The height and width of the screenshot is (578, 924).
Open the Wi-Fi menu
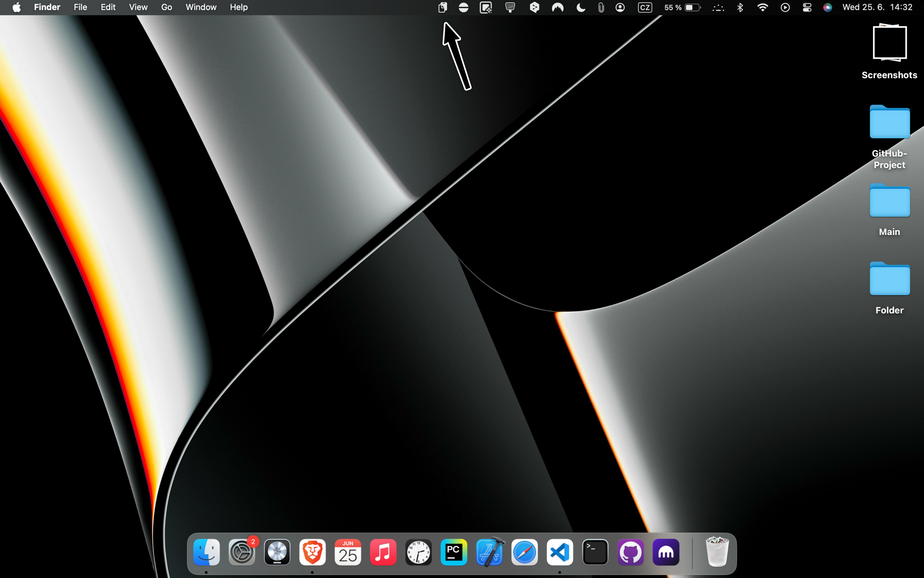pyautogui.click(x=763, y=7)
